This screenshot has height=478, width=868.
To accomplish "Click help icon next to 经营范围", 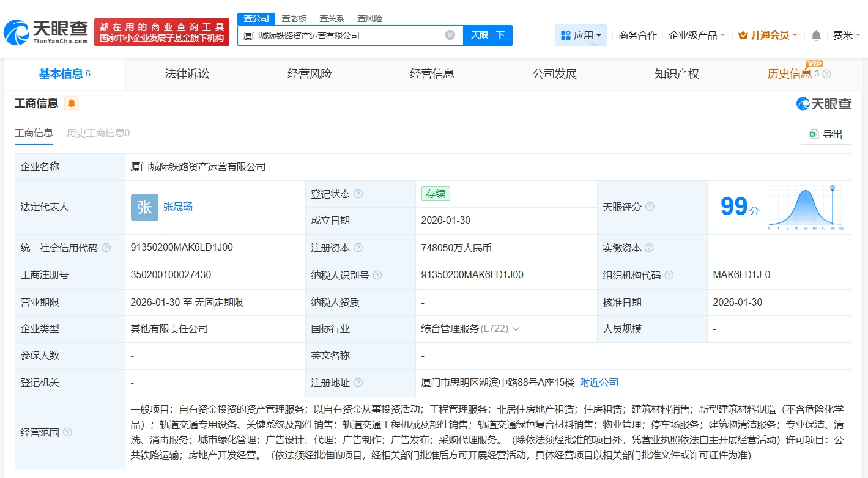I will (68, 433).
